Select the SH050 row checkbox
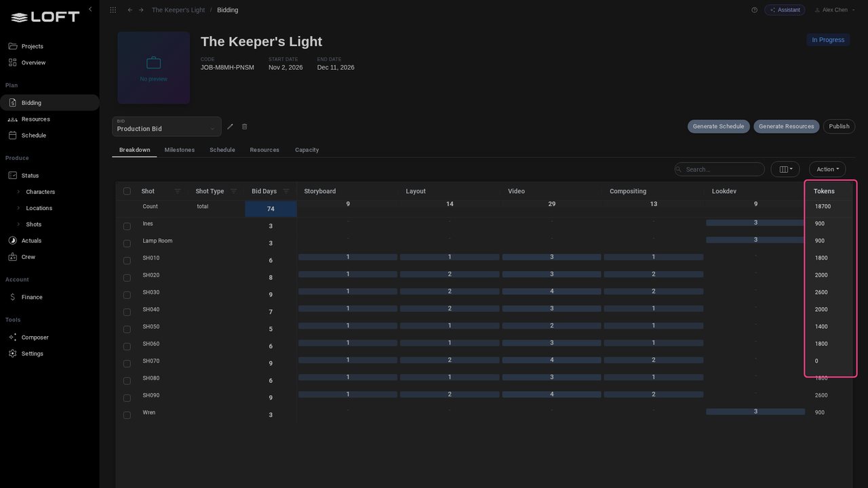 tap(127, 329)
